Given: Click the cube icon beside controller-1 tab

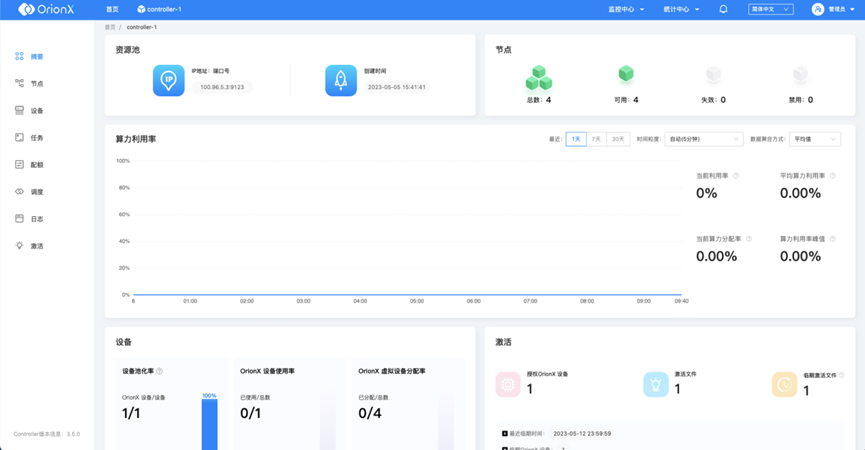Looking at the screenshot, I should click(x=141, y=9).
